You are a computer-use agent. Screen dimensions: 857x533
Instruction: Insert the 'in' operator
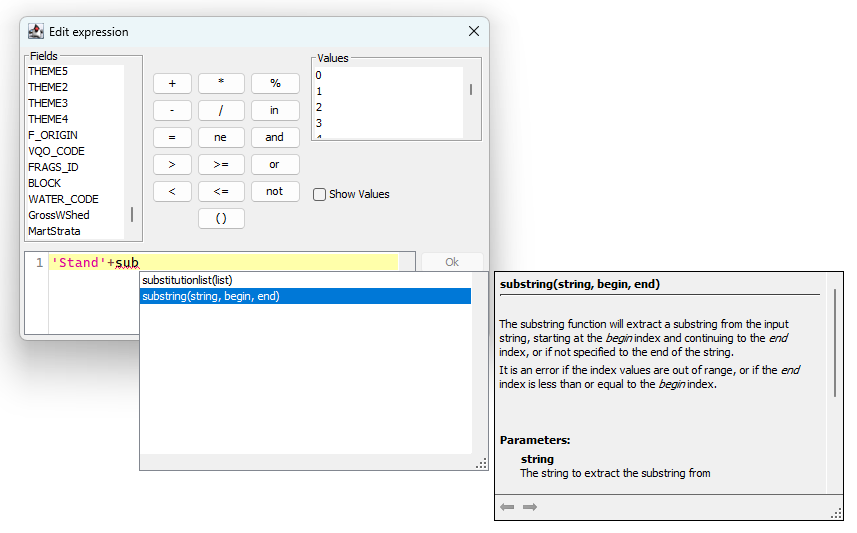[275, 110]
